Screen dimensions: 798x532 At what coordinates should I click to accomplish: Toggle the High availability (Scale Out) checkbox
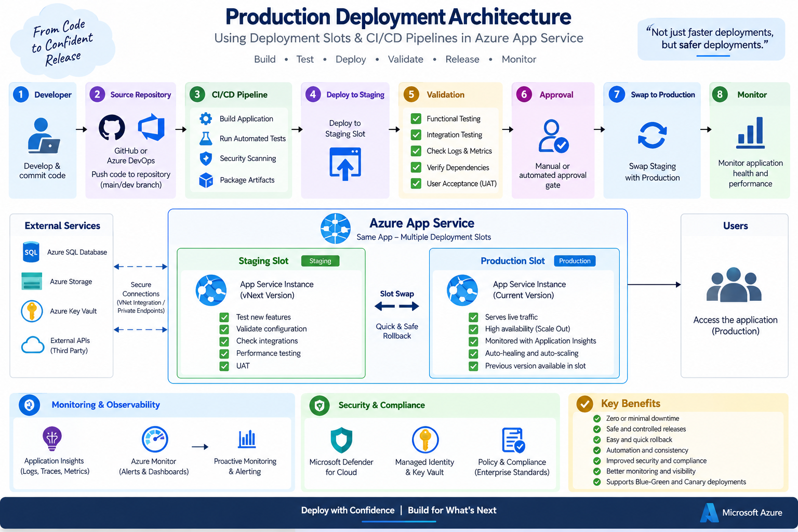tap(473, 329)
